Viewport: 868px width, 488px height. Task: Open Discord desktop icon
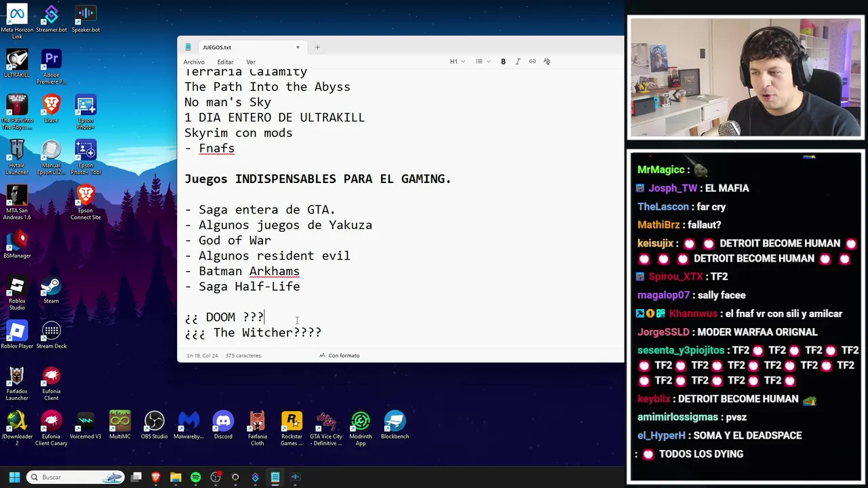[223, 425]
